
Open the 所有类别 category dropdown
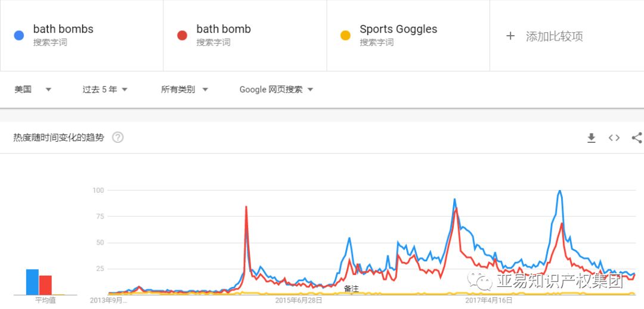(184, 89)
